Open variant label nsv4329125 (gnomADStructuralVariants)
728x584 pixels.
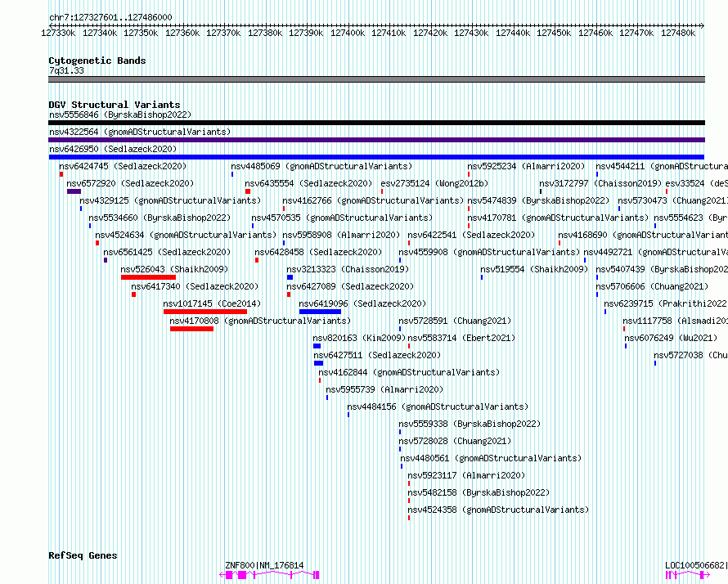(170, 200)
